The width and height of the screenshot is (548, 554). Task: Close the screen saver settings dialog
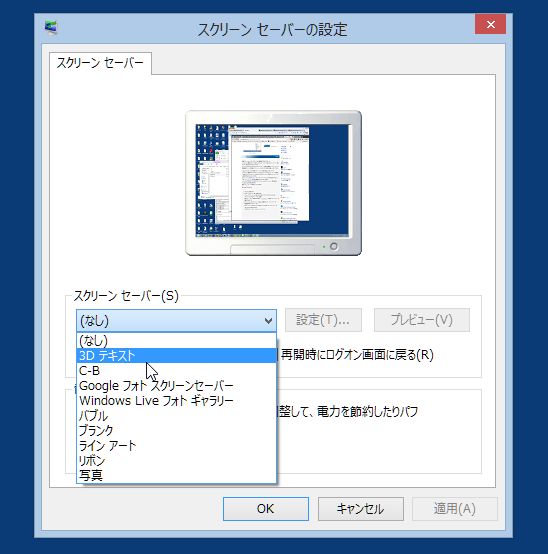[490, 24]
